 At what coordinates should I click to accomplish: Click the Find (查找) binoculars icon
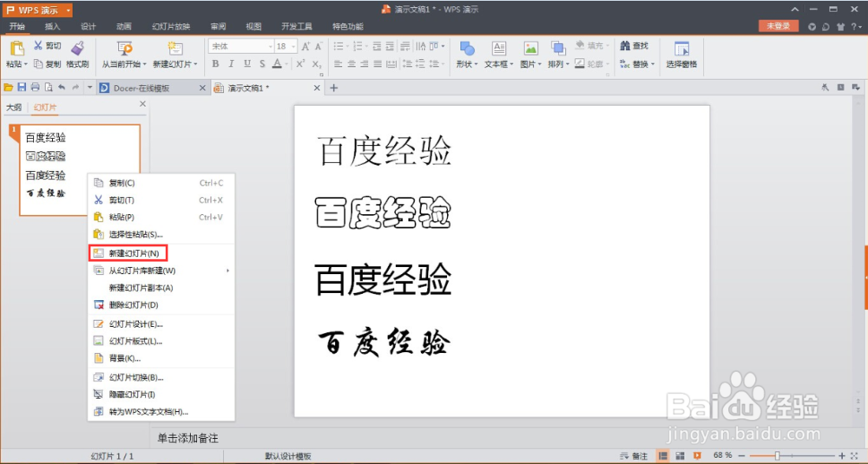tap(625, 46)
